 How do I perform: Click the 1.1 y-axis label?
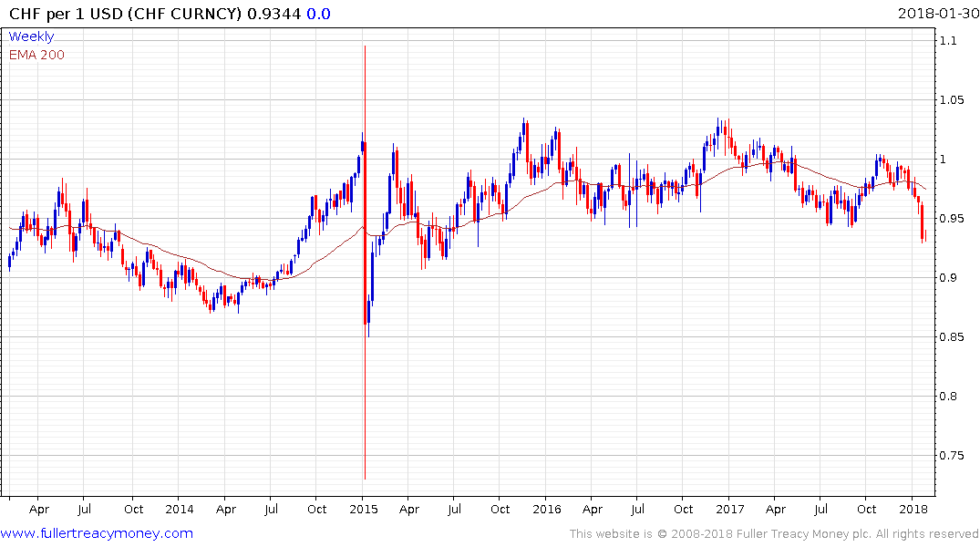click(x=948, y=41)
